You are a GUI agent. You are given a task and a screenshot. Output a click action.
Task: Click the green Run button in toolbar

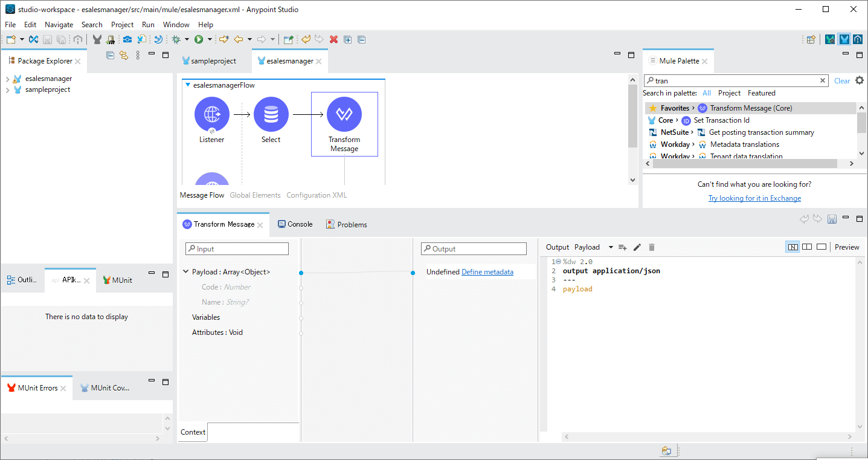click(x=198, y=40)
